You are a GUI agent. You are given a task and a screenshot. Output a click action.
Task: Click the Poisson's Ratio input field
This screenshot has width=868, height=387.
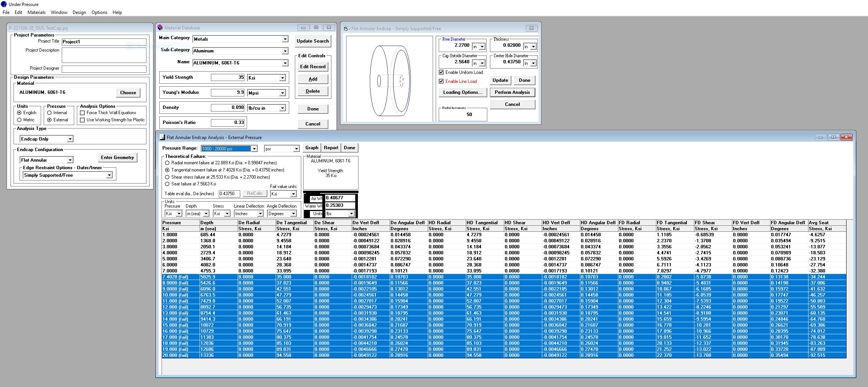tap(228, 122)
